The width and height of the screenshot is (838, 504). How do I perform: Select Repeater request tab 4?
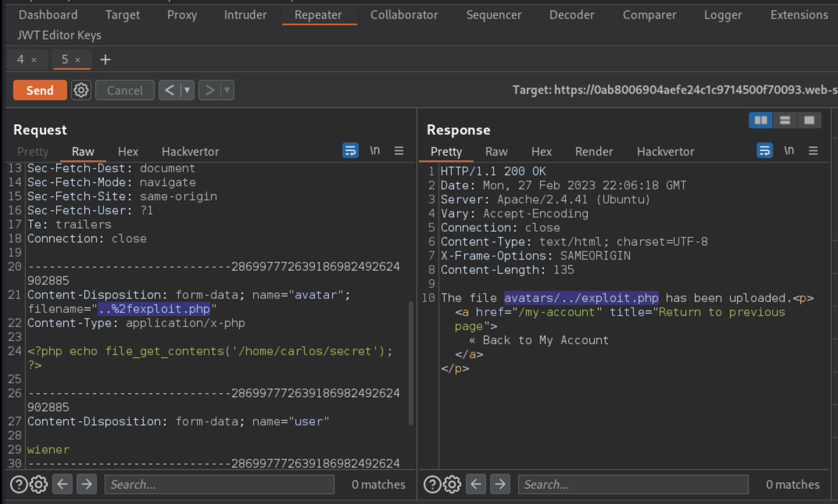(21, 60)
